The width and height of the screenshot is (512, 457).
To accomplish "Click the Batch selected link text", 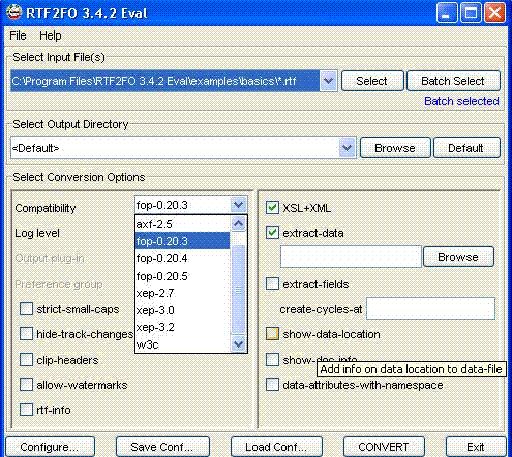I will click(462, 101).
